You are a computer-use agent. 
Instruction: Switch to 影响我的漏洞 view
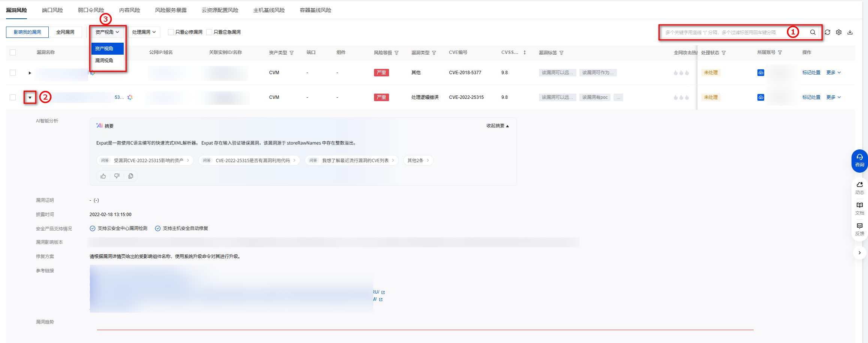(27, 32)
